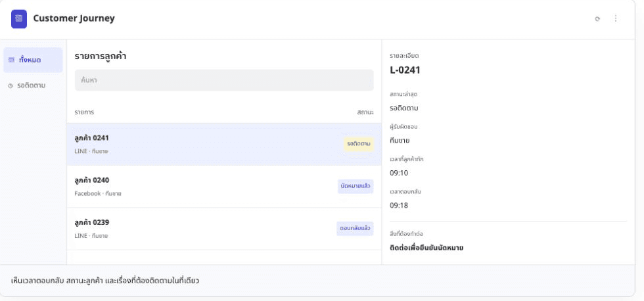The image size is (644, 301).
Task: Click the นัดหมายแล้ว status badge
Action: [356, 186]
